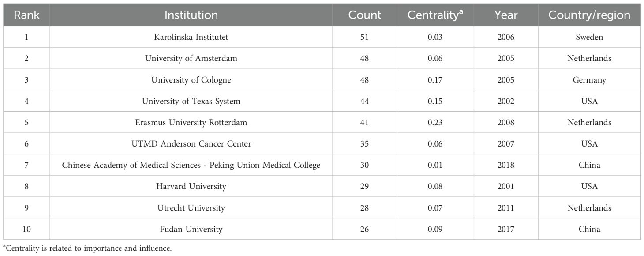Click Erasmus University Rotterdam cell
This screenshot has width=644, height=256.
191,122
